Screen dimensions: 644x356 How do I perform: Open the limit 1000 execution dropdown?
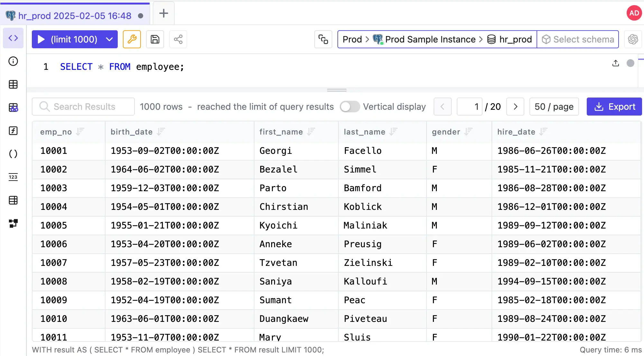pyautogui.click(x=109, y=39)
